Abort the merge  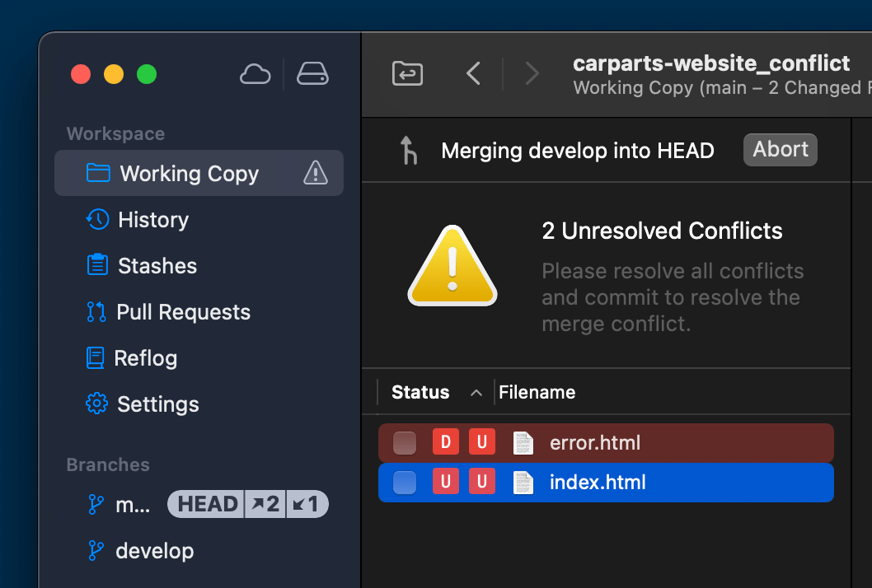[781, 150]
